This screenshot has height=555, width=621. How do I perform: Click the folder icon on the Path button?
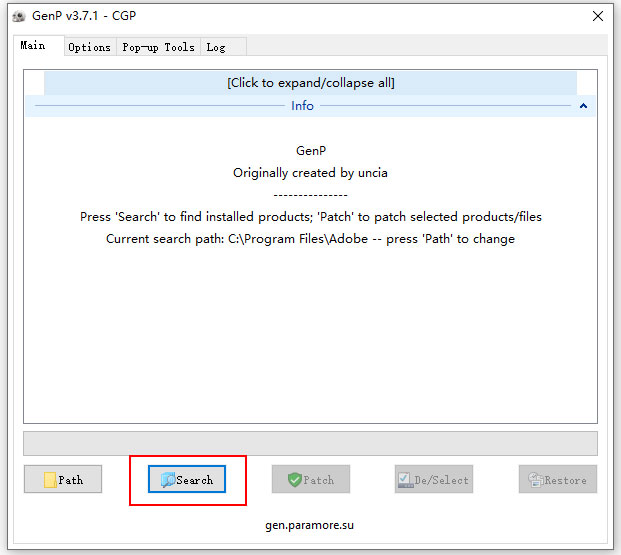(x=49, y=480)
